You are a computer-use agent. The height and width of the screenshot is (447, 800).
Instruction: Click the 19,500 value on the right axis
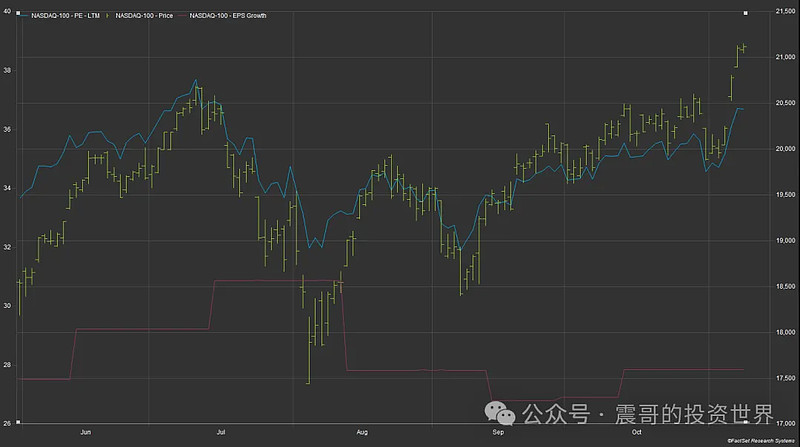[x=785, y=195]
